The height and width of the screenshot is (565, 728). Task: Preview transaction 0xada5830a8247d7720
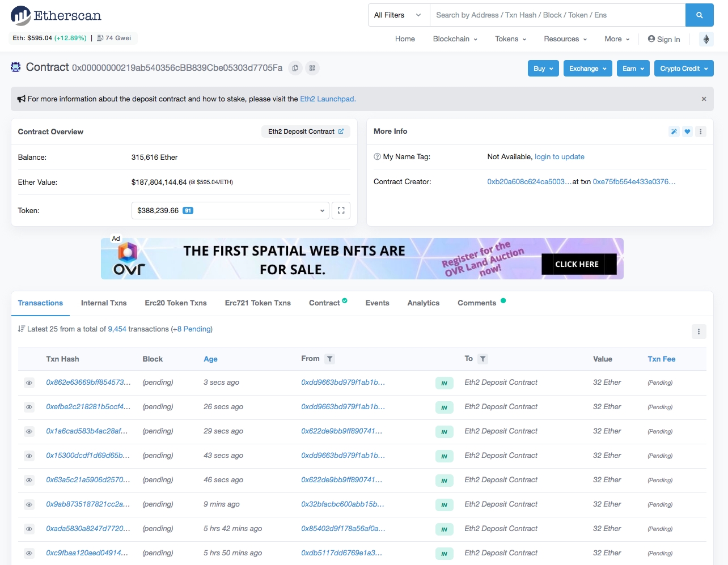[29, 529]
